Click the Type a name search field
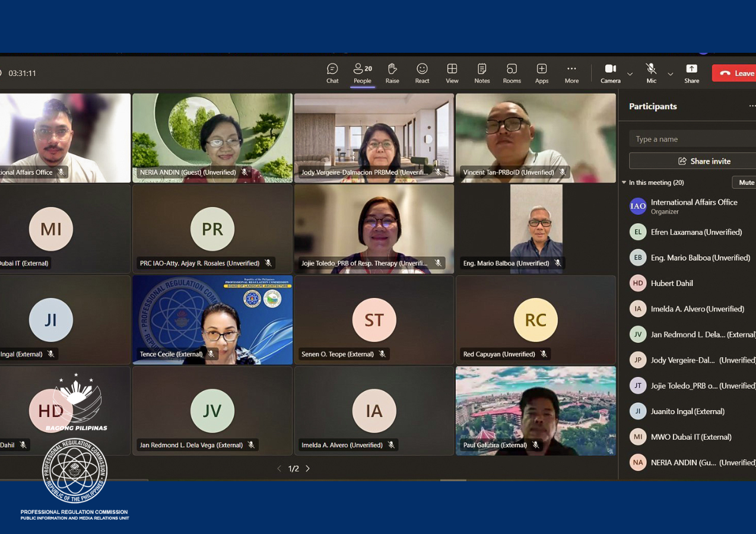The image size is (756, 534). coord(692,139)
